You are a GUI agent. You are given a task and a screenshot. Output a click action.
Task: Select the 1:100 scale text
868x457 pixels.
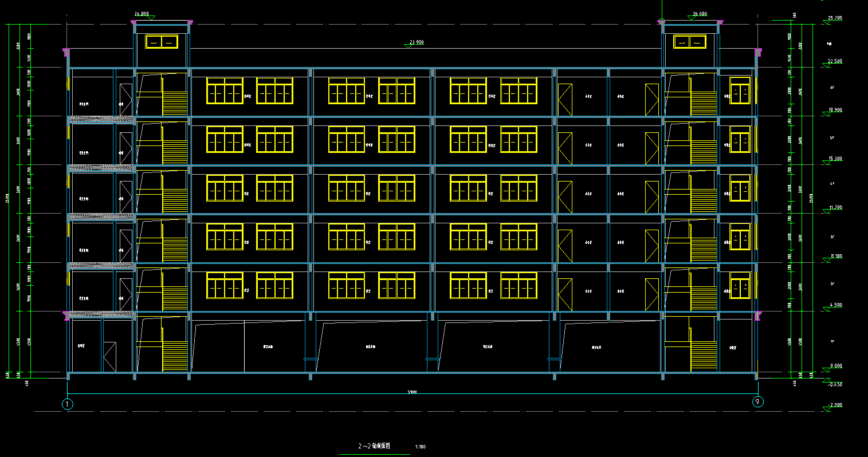[420, 447]
